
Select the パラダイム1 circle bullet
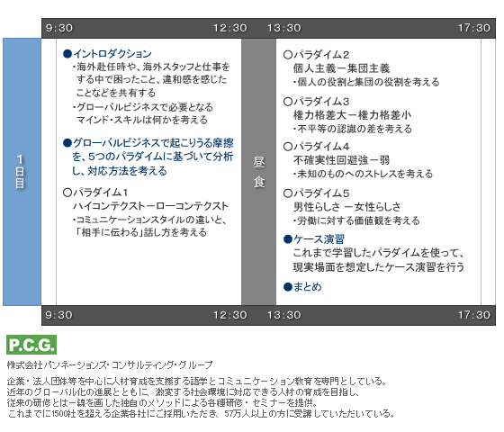67,193
